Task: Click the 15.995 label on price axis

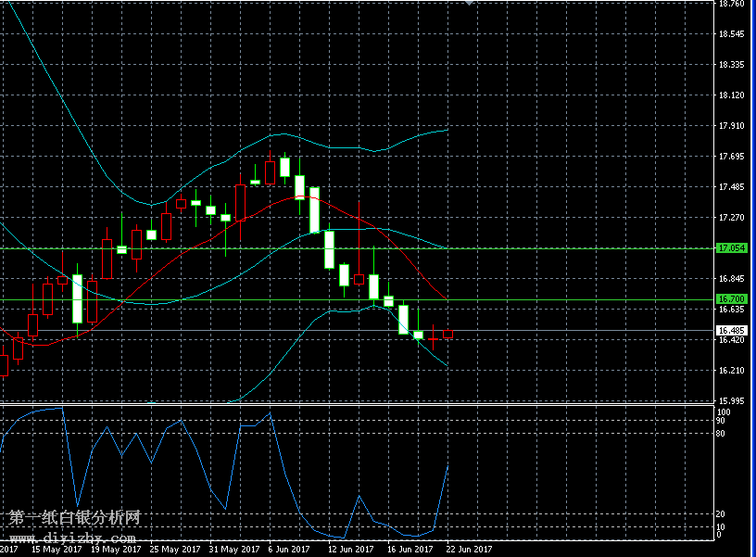Action: [731, 400]
